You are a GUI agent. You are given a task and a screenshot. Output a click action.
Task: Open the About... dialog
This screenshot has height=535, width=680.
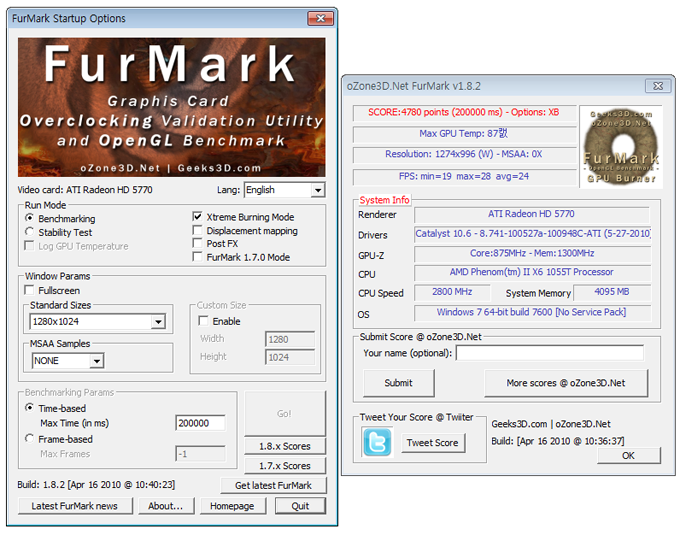tap(166, 506)
